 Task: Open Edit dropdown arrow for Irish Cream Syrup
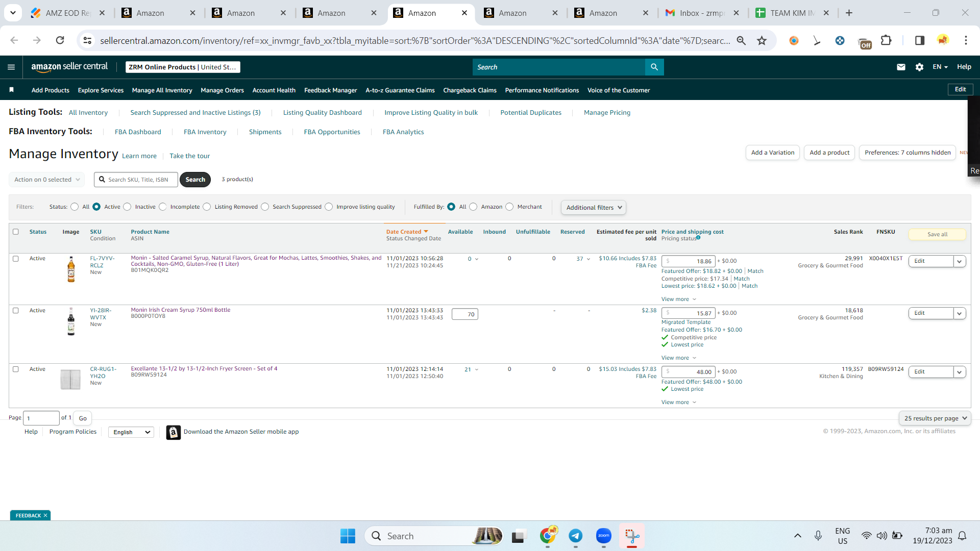point(960,313)
